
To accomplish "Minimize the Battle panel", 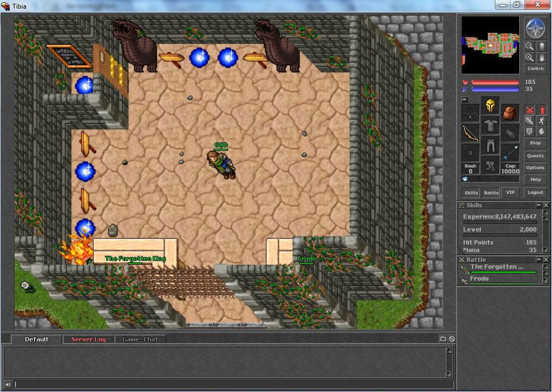I will pyautogui.click(x=539, y=259).
